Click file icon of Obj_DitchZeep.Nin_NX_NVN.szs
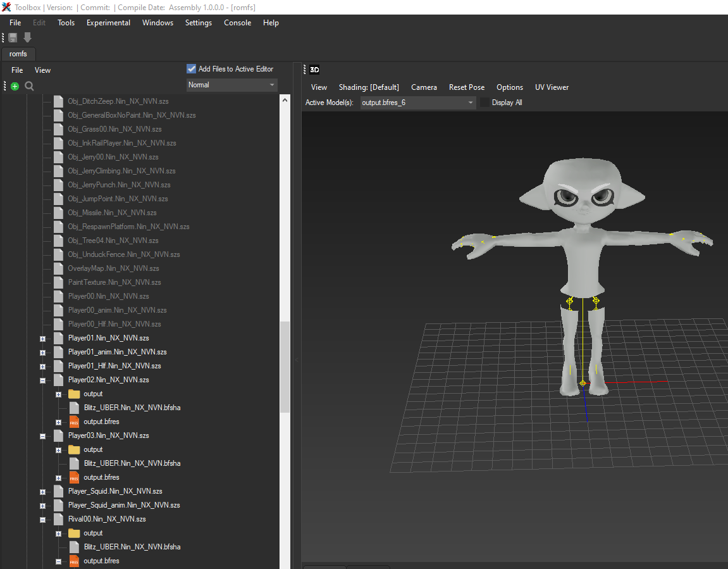The width and height of the screenshot is (728, 569). tap(58, 101)
